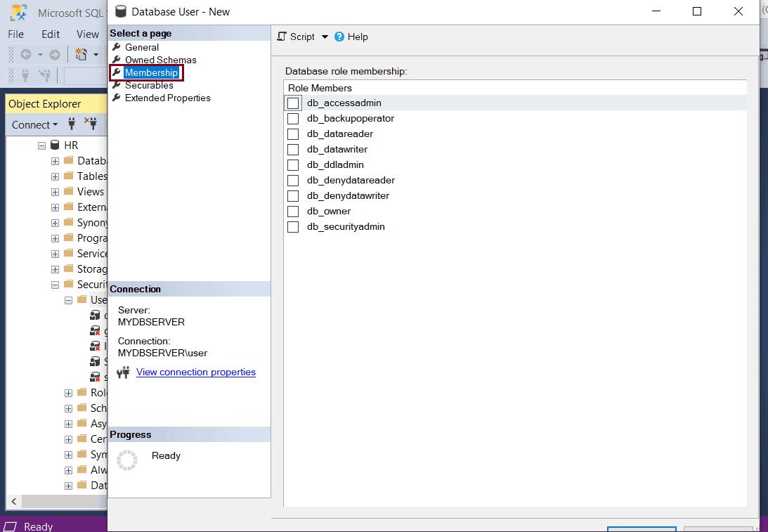Click the View connection properties link
The height and width of the screenshot is (532, 768).
tap(195, 372)
